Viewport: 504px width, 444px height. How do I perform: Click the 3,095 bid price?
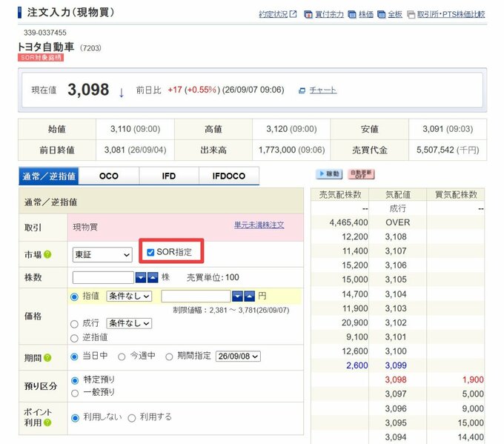pyautogui.click(x=396, y=423)
